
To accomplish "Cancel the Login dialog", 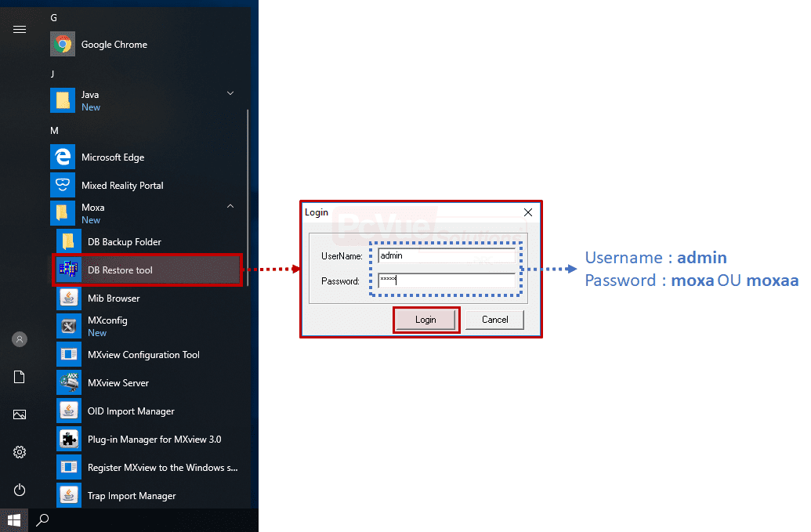I will pyautogui.click(x=494, y=320).
